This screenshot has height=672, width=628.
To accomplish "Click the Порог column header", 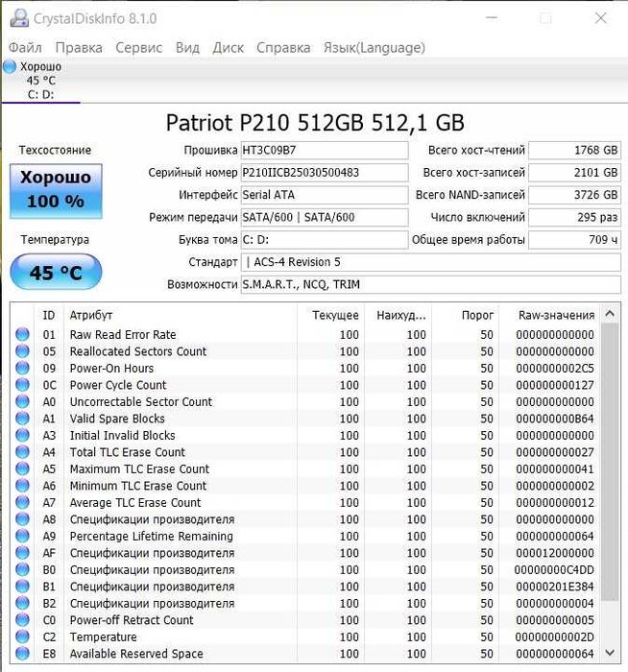I will (465, 316).
